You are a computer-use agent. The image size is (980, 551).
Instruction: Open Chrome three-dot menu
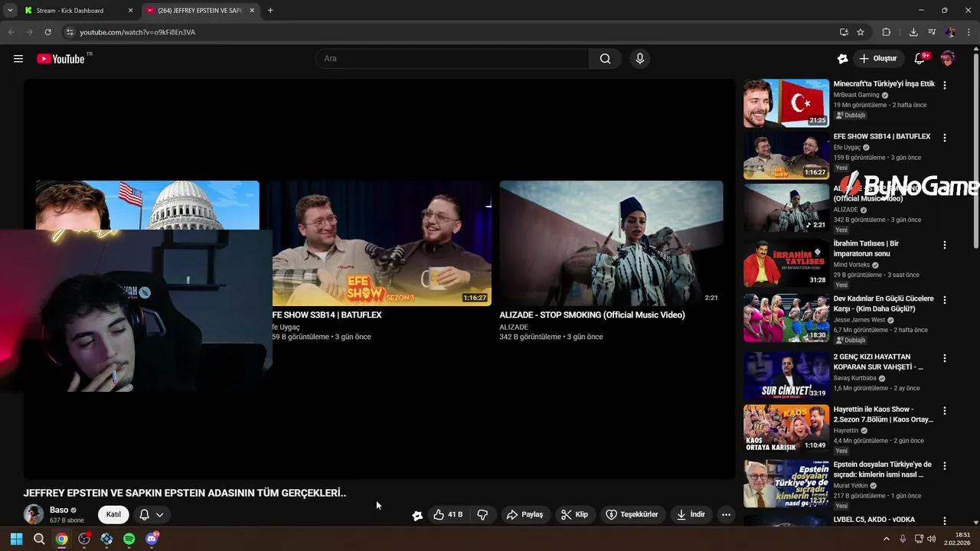point(969,32)
